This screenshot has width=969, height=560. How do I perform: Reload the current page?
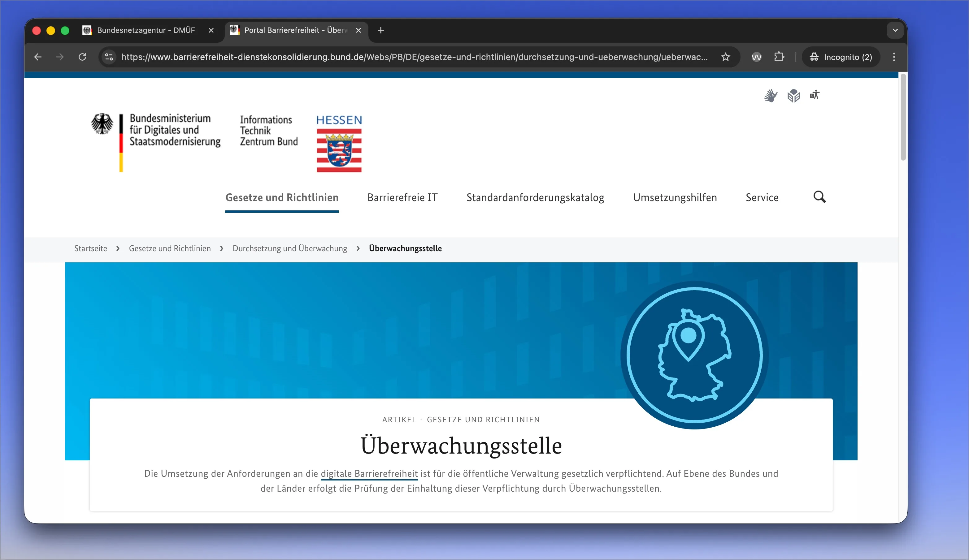pos(82,57)
